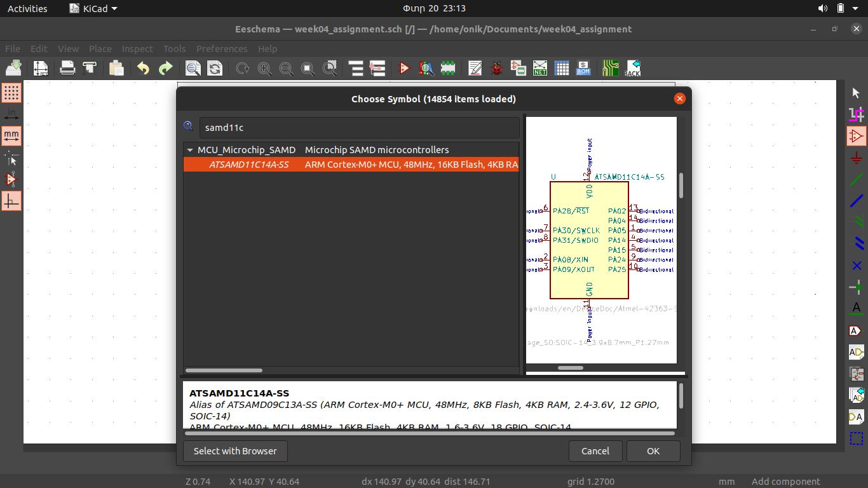
Task: Open the symbol fields table editor
Action: 562,68
